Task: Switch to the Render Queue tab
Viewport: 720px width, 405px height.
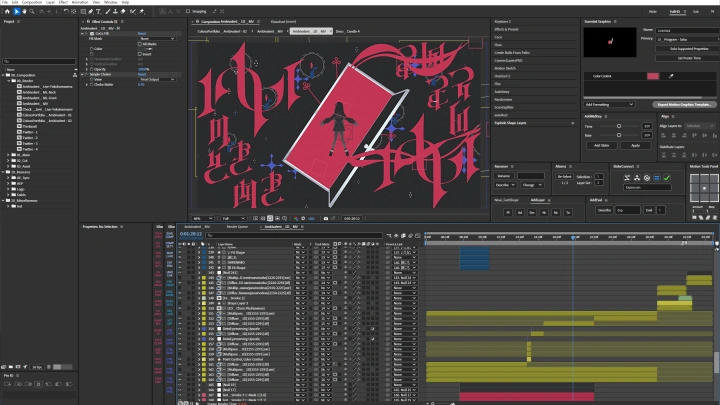Action: point(237,227)
